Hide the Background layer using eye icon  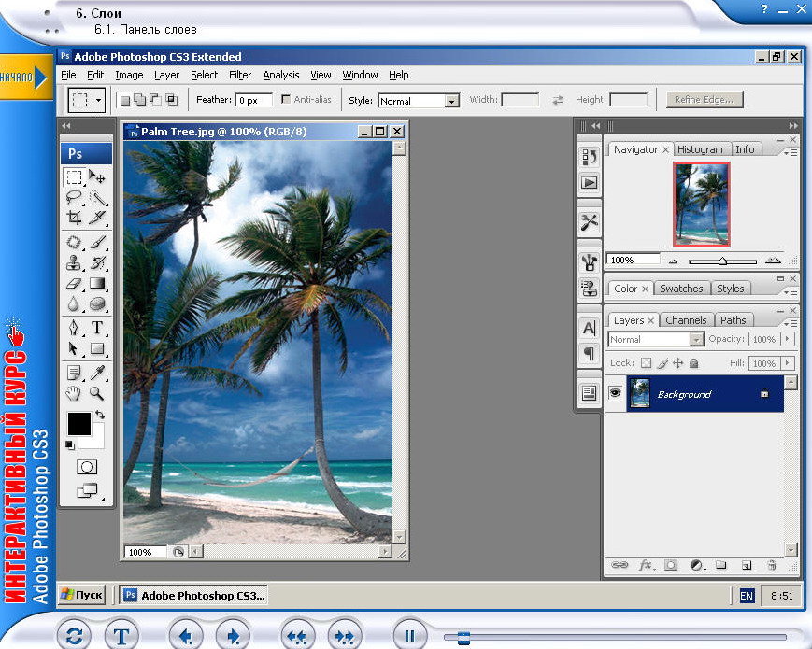pyautogui.click(x=615, y=394)
